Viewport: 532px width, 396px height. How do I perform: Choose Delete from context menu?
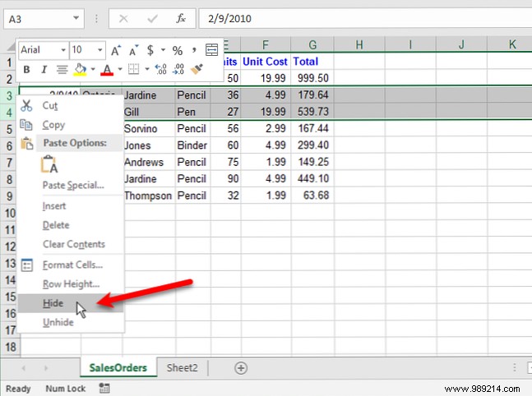pyautogui.click(x=71, y=225)
